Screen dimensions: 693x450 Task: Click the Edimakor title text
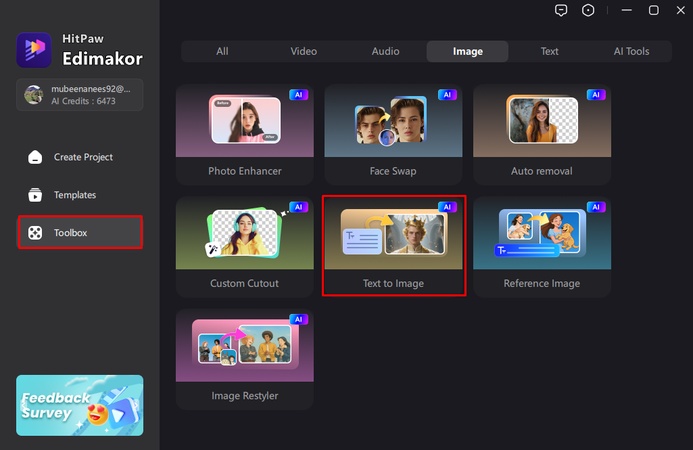[103, 59]
